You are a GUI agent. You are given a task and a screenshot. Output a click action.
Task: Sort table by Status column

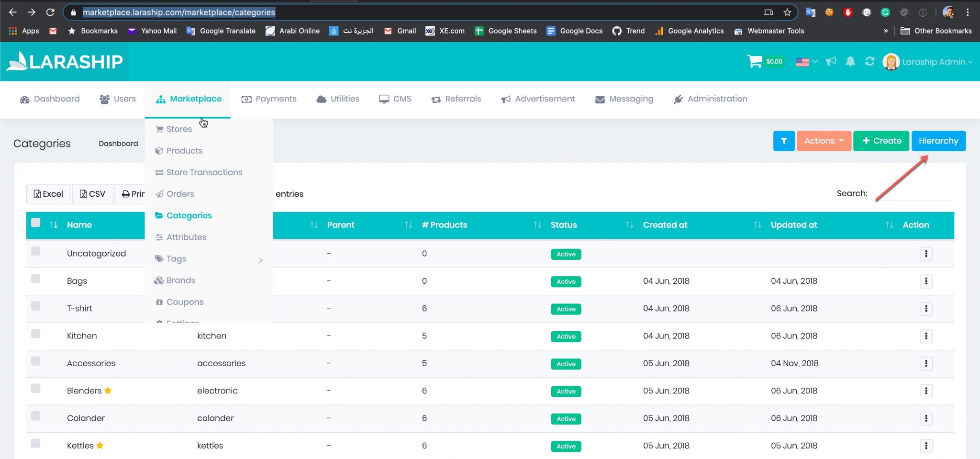click(564, 225)
